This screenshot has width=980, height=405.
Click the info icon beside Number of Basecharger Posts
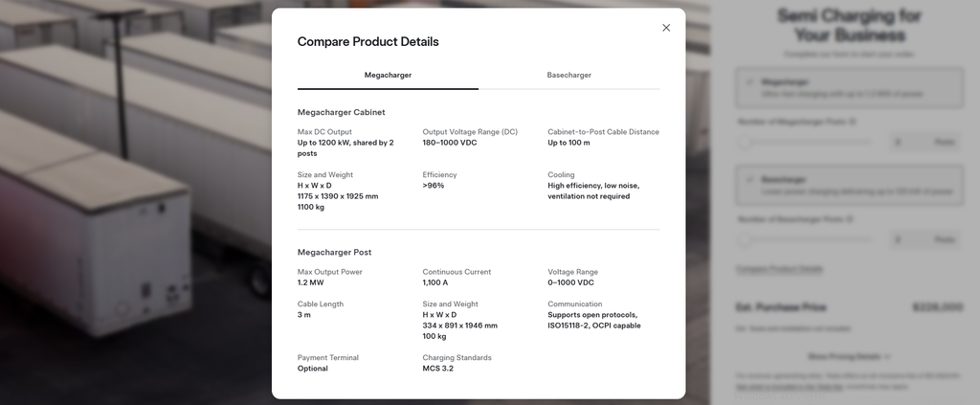point(850,219)
